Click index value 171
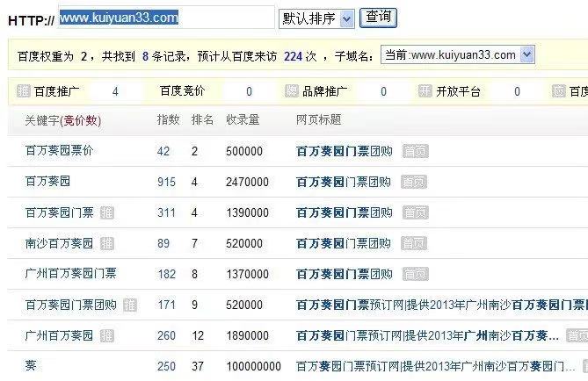Viewport: 588px width, 381px height. click(x=166, y=305)
